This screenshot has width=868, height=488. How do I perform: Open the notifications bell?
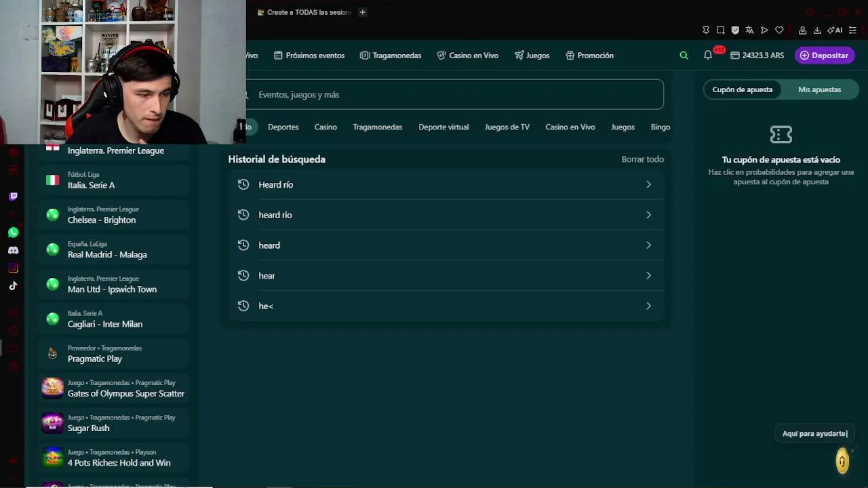(708, 56)
